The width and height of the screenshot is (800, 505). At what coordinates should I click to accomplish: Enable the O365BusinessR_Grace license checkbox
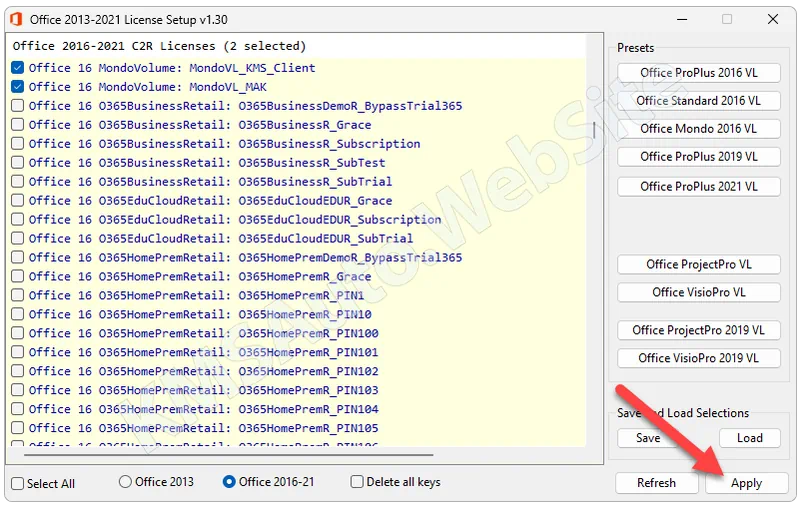click(x=17, y=125)
